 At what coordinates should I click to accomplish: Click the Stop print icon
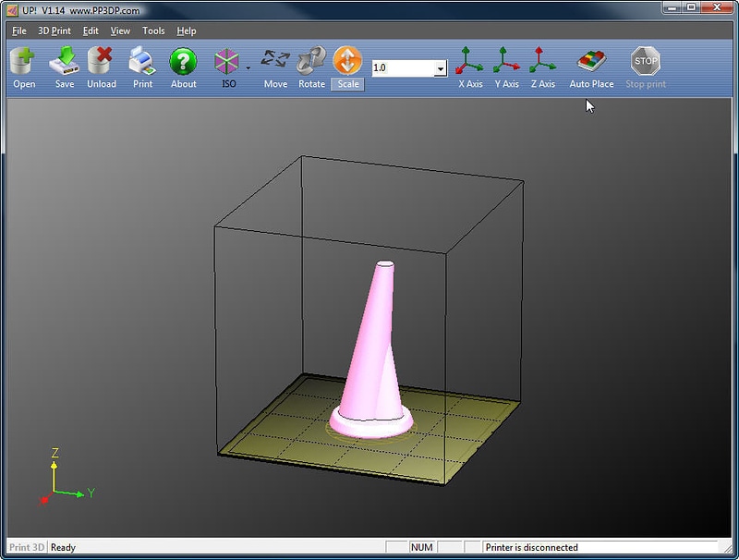tap(645, 61)
